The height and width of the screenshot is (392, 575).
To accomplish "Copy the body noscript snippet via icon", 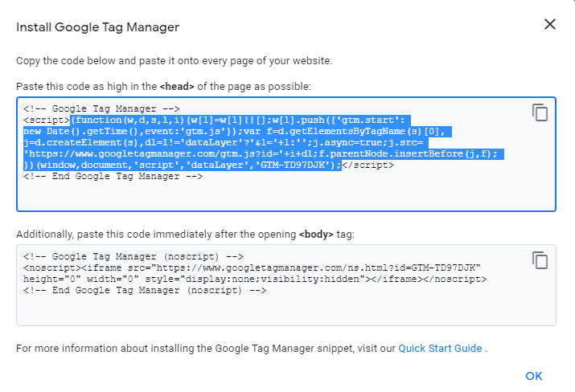I will 540,260.
